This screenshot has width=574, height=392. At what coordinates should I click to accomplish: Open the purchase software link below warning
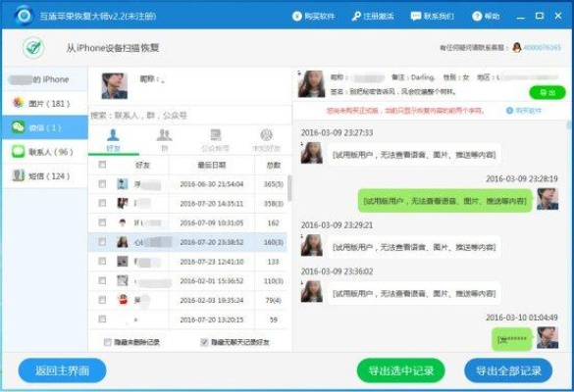pyautogui.click(x=524, y=110)
